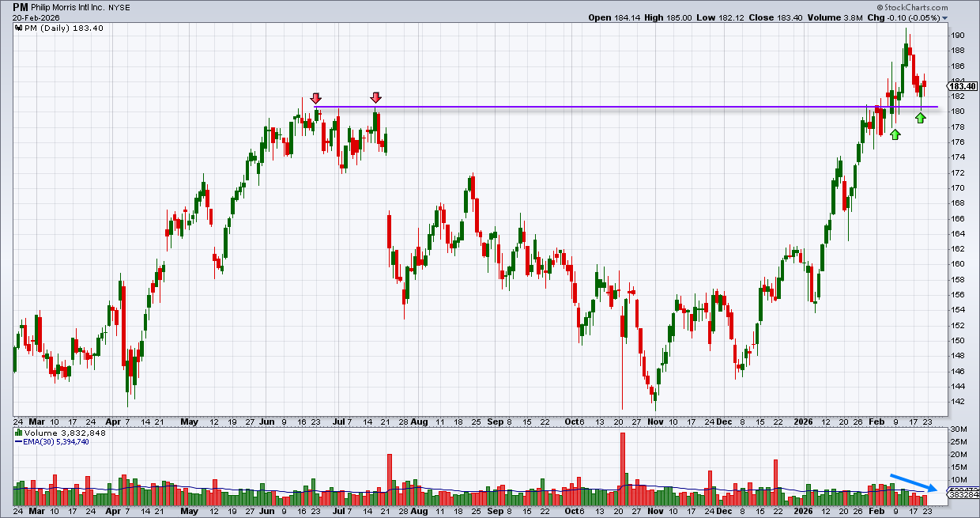The width and height of the screenshot is (980, 518).
Task: Click the Aug month label under the volume panel
Action: click(420, 512)
